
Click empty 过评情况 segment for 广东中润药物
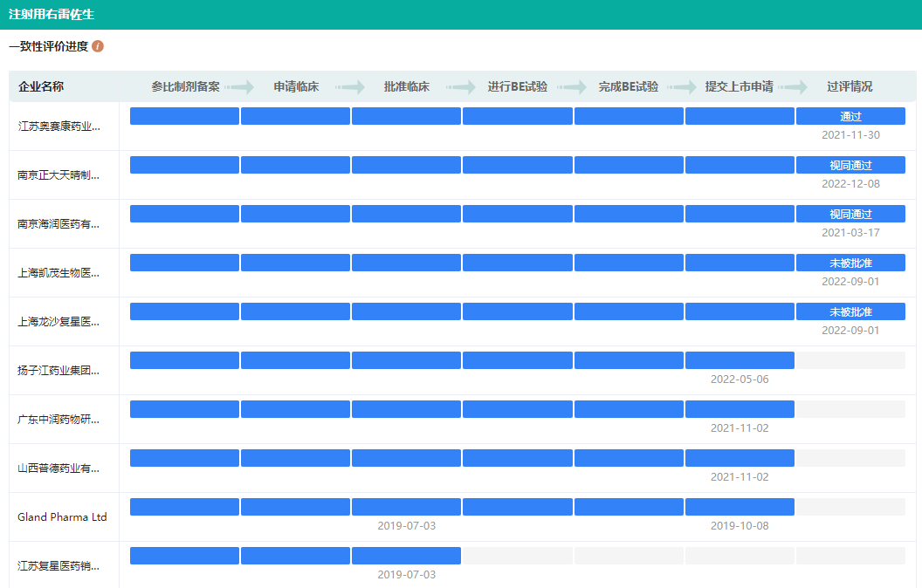coord(850,409)
